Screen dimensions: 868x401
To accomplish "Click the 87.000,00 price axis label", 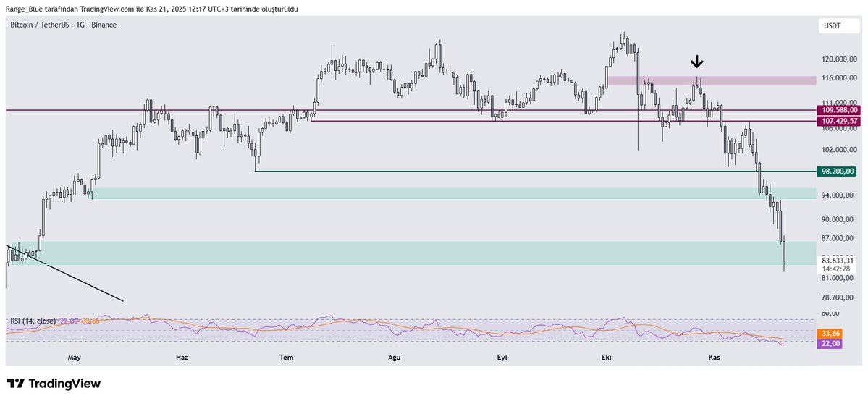I will 838,238.
